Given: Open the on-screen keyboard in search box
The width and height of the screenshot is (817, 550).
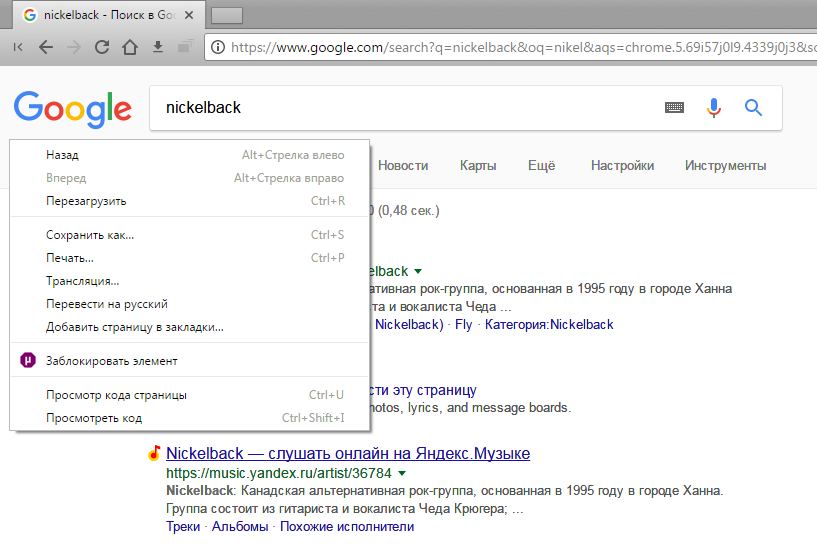Looking at the screenshot, I should (x=675, y=108).
